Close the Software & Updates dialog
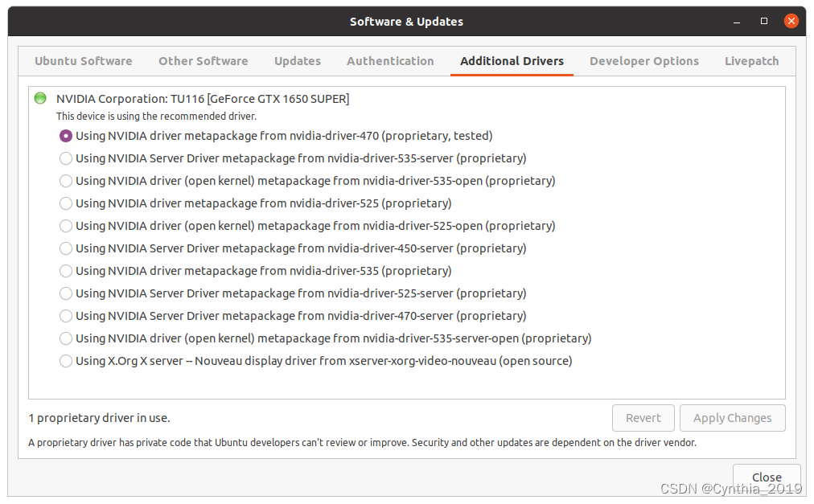814x504 pixels. tap(766, 477)
